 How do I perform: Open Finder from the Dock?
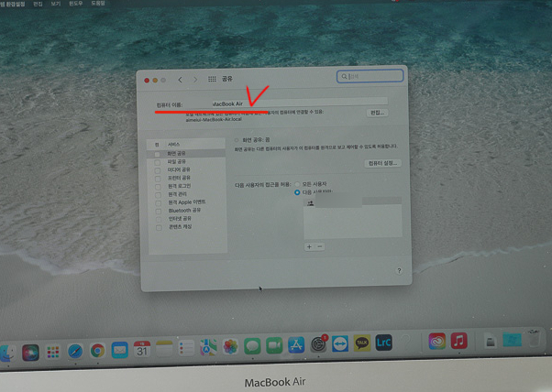tap(7, 353)
